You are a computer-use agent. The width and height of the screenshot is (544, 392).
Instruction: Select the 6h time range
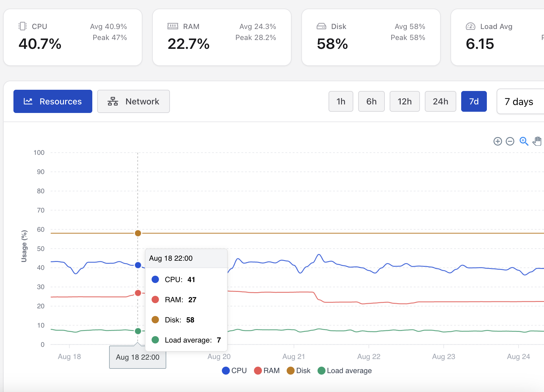pyautogui.click(x=371, y=101)
